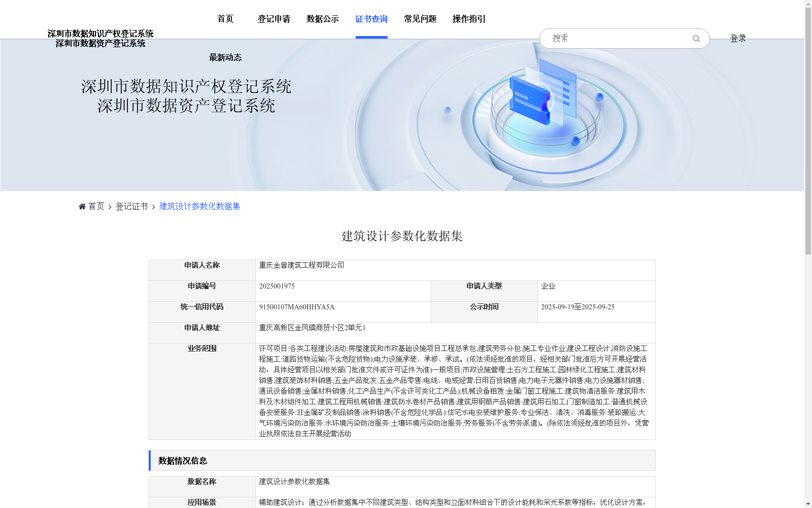
Task: Click the 公示时间 label cell
Action: click(484, 312)
